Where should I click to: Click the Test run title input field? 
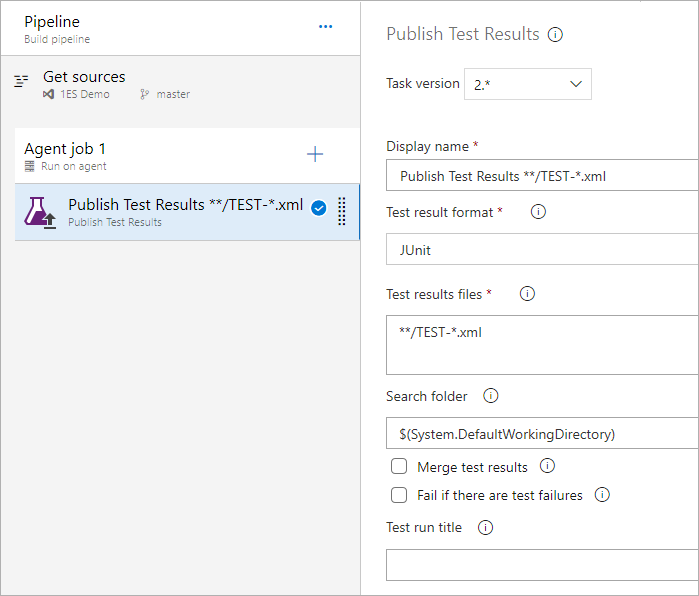pos(542,564)
